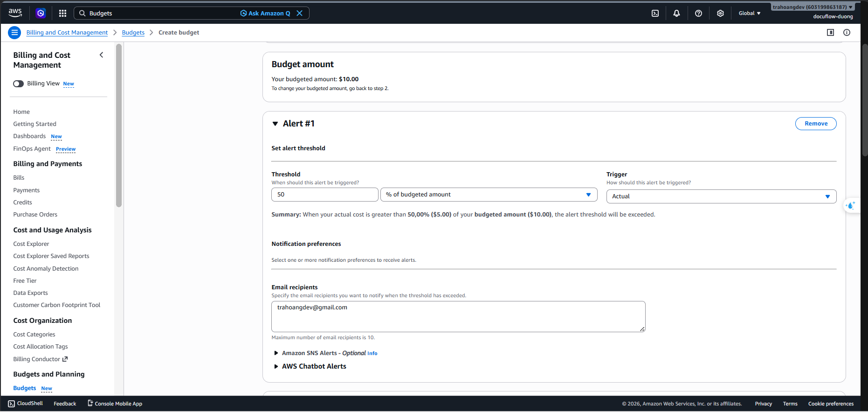Open the Trigger dropdown set to Actual

point(721,196)
